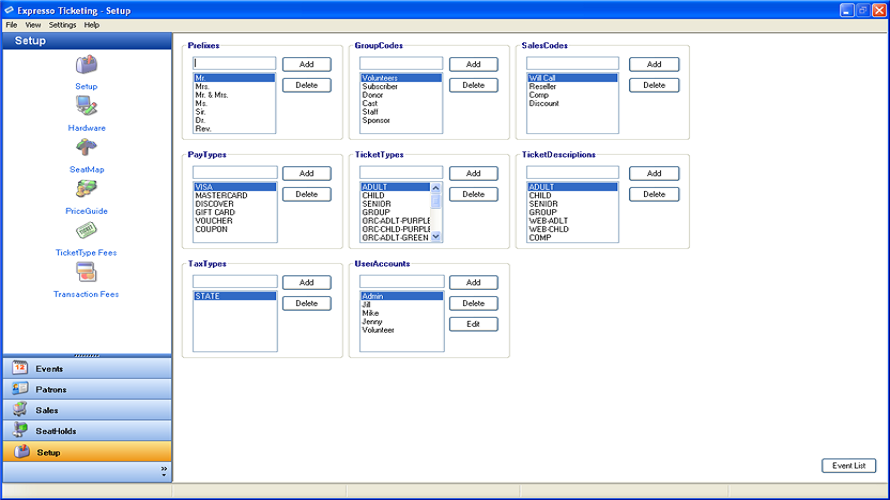The image size is (890, 500).
Task: Click the Setup toolbox icon in bottom nav
Action: click(x=22, y=452)
